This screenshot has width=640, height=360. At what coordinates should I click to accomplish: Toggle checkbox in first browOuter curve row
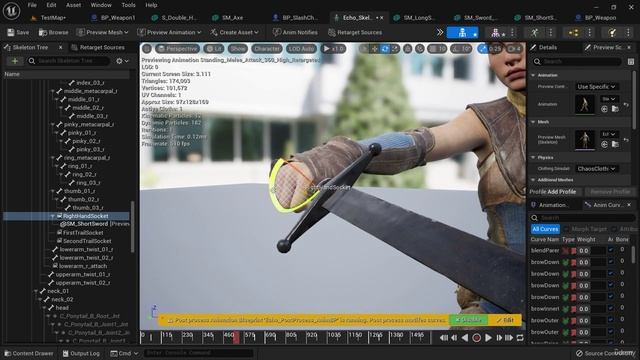[611, 320]
